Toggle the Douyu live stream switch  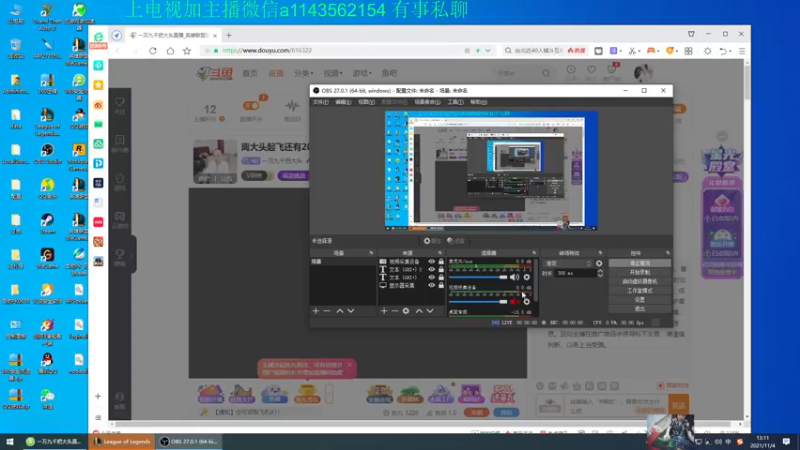251,106
